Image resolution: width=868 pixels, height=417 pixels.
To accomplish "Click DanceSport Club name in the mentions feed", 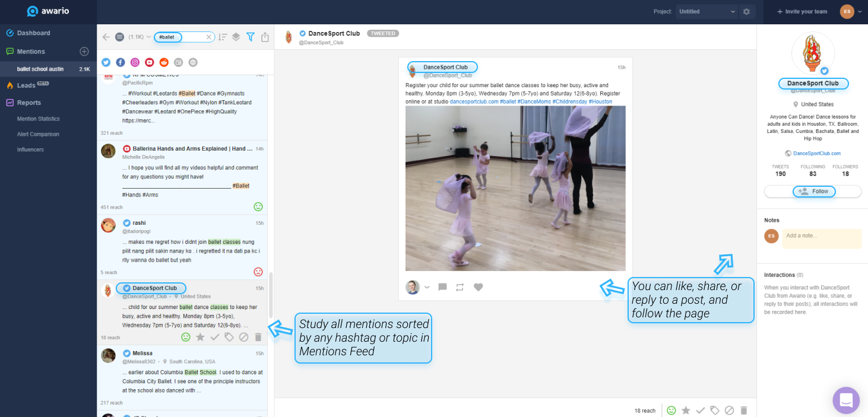I will point(154,288).
